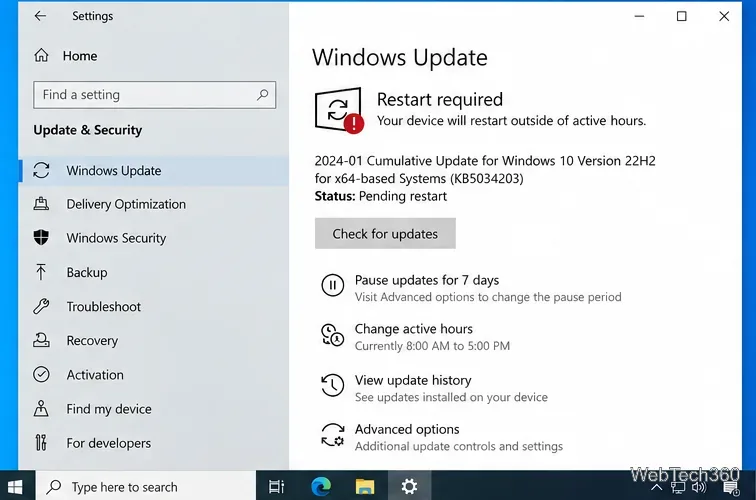Click the back arrow in Settings
Screen dimensions: 756x500
(40, 16)
